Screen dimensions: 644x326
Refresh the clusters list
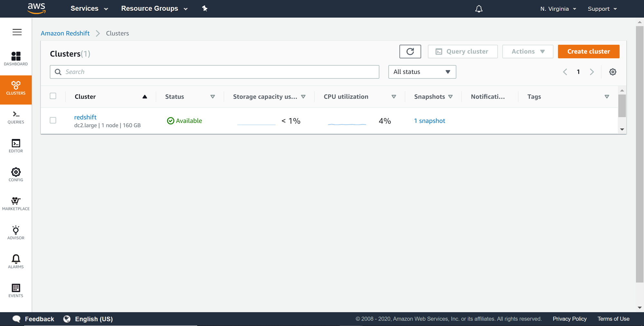click(x=410, y=51)
